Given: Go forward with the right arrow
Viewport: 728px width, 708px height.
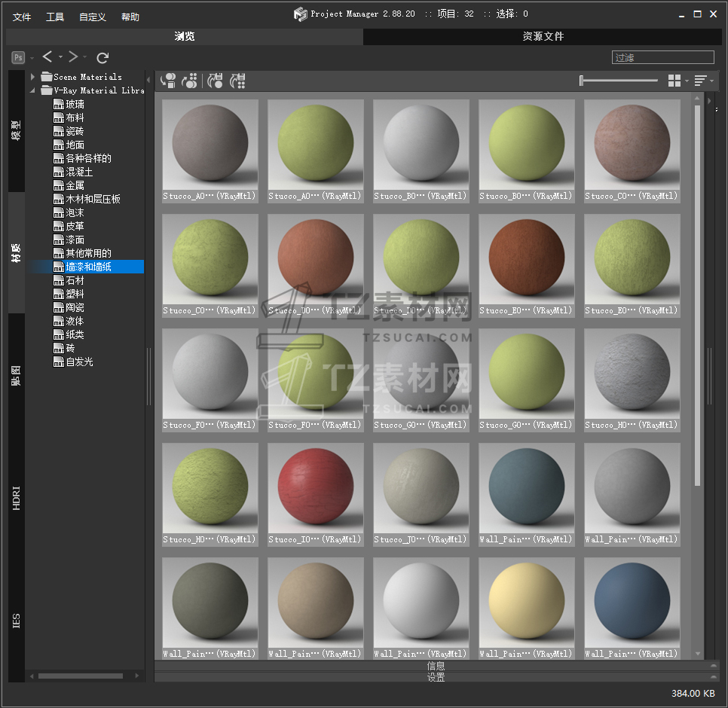Looking at the screenshot, I should [x=73, y=57].
